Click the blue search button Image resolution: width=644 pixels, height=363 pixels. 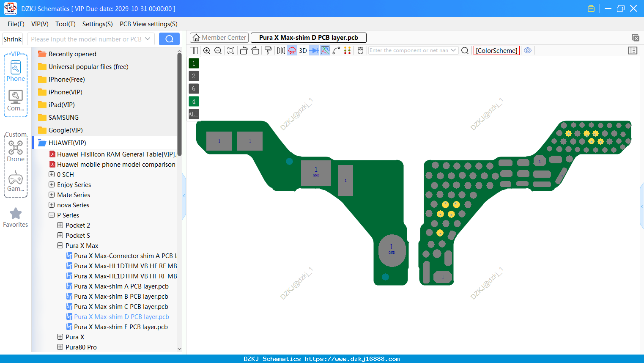169,39
